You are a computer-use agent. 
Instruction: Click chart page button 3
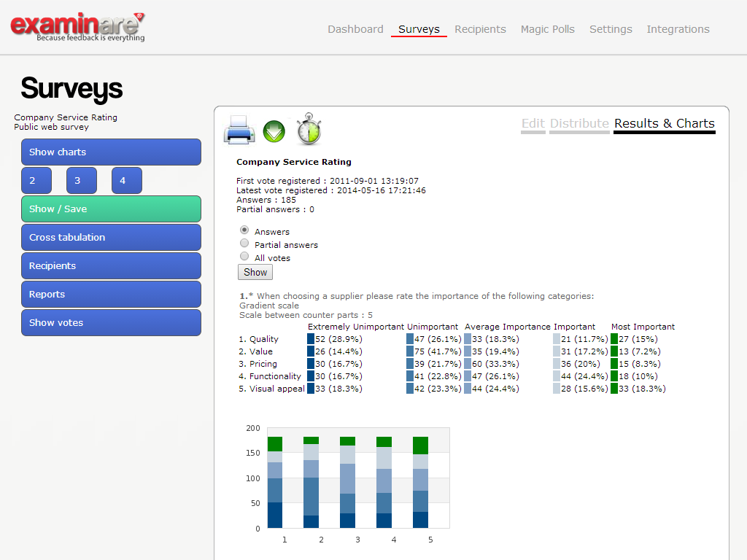coord(81,181)
